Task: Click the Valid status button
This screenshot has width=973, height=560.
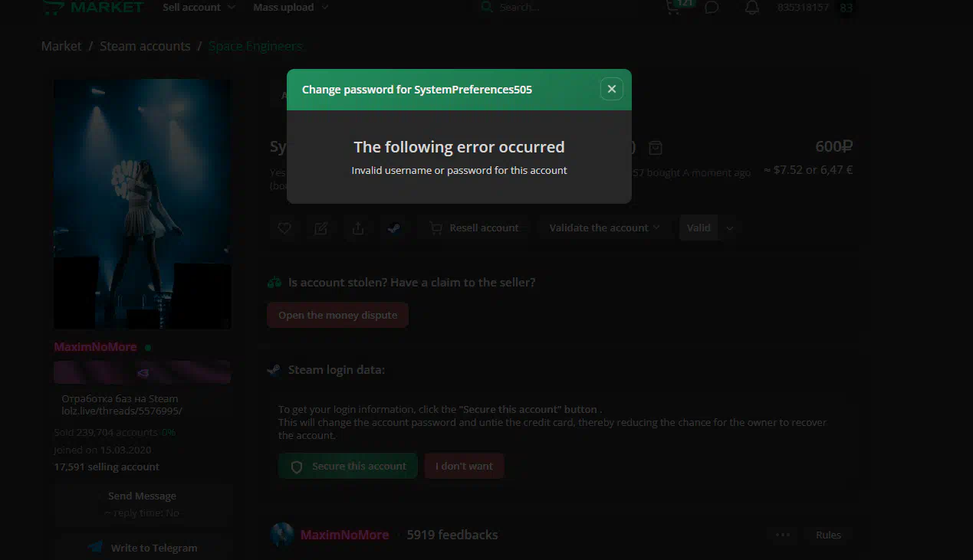Action: click(x=699, y=228)
